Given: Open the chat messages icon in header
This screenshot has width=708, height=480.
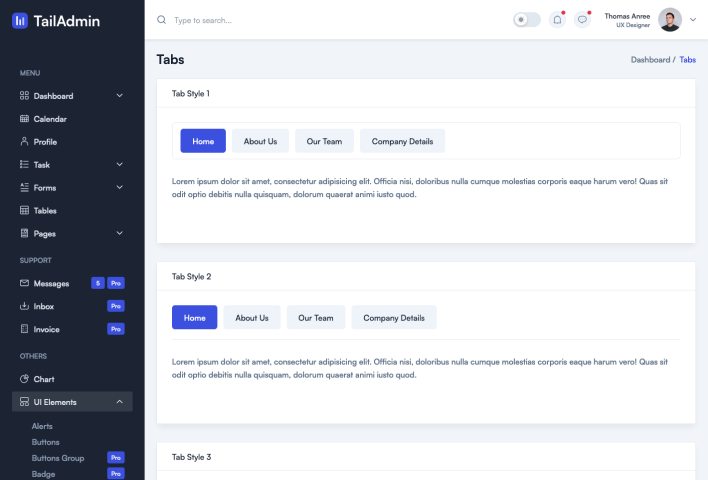Looking at the screenshot, I should pos(583,20).
